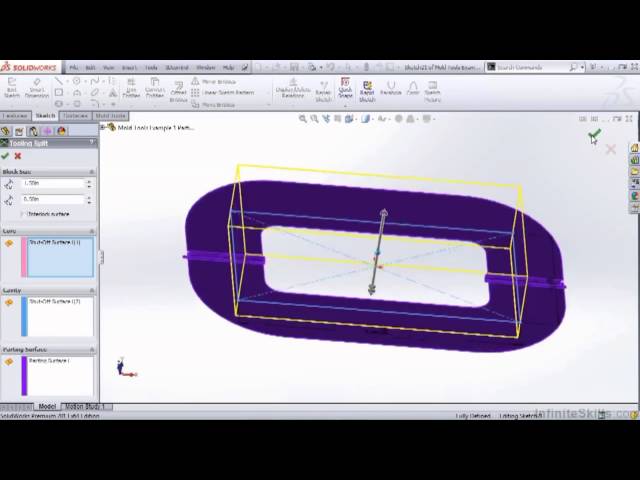Click Zoom to Area in view toolbar
The width and height of the screenshot is (640, 480).
(314, 119)
